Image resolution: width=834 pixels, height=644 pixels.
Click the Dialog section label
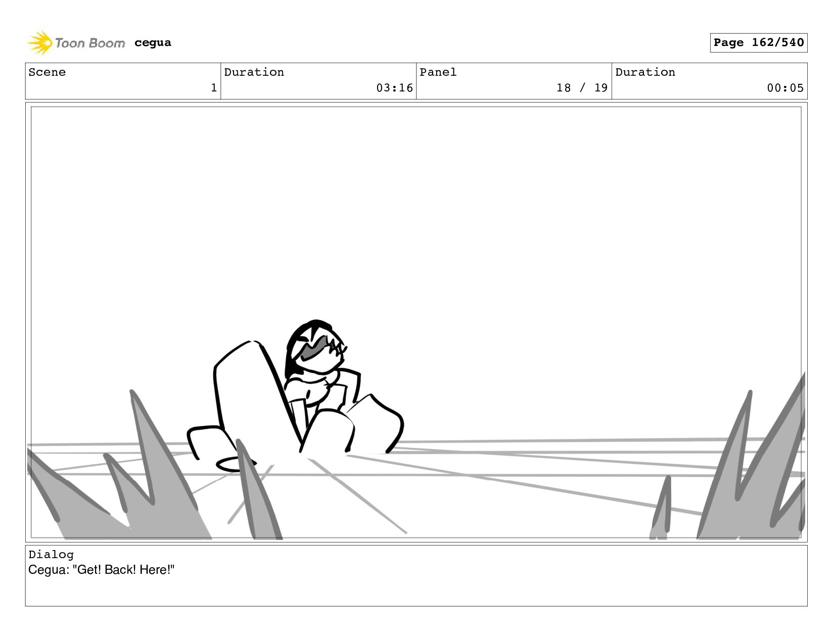pos(51,555)
